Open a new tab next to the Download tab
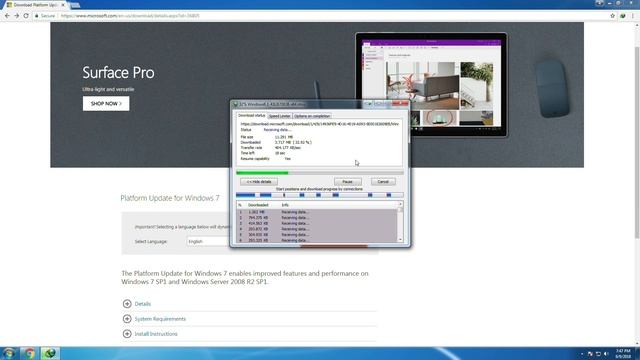Screen dimensions: 640x360 click(75, 5)
